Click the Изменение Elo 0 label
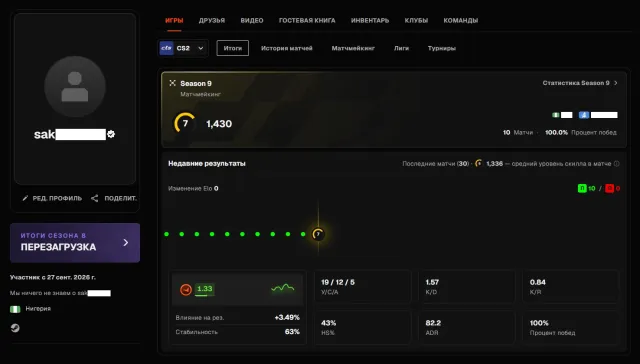 click(193, 189)
